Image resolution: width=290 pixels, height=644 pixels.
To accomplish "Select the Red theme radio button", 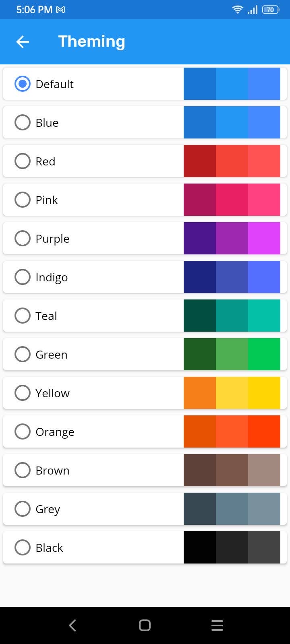I will pos(23,161).
